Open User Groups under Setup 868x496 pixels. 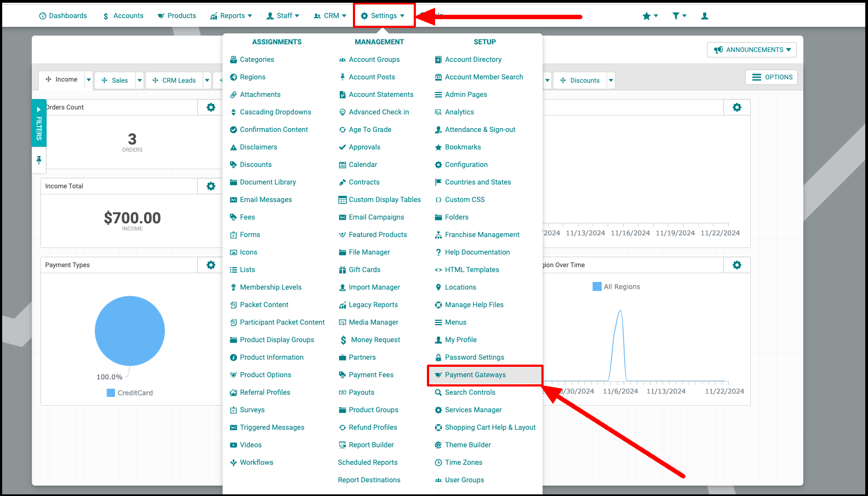tap(459, 480)
